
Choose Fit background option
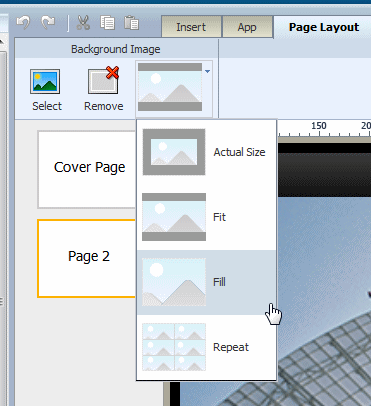[x=207, y=217]
